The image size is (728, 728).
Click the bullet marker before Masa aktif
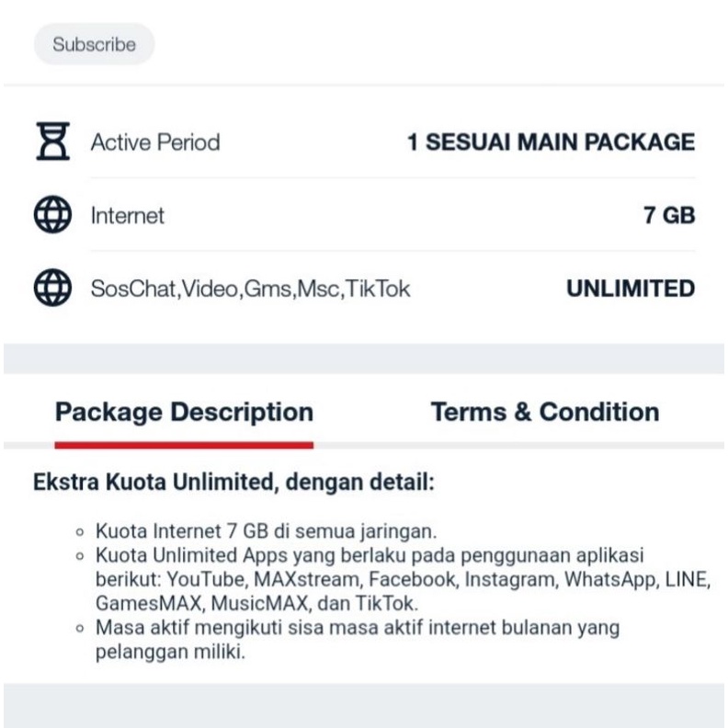79,629
